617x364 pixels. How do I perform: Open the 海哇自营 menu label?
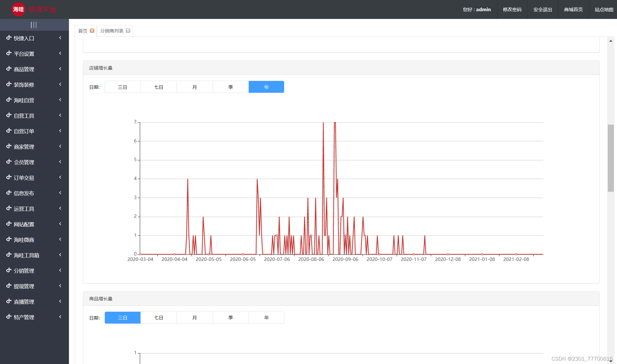click(x=24, y=100)
